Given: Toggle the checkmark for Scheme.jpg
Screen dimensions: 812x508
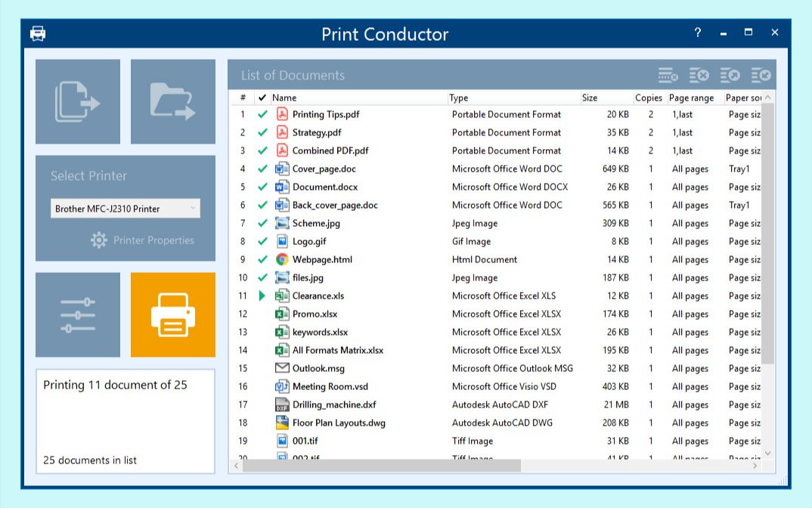Looking at the screenshot, I should coord(261,223).
